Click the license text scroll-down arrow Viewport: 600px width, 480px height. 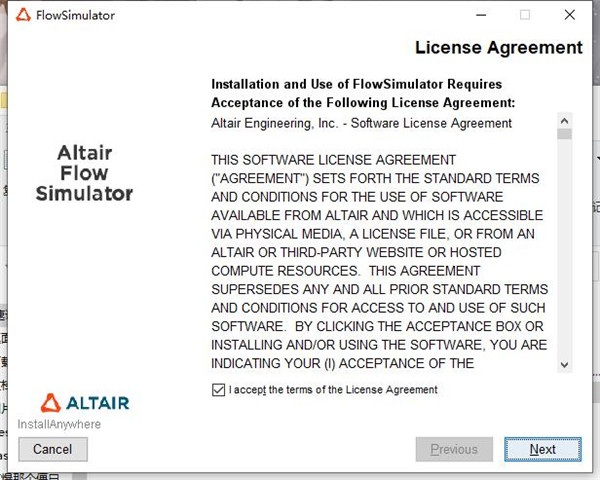[564, 365]
